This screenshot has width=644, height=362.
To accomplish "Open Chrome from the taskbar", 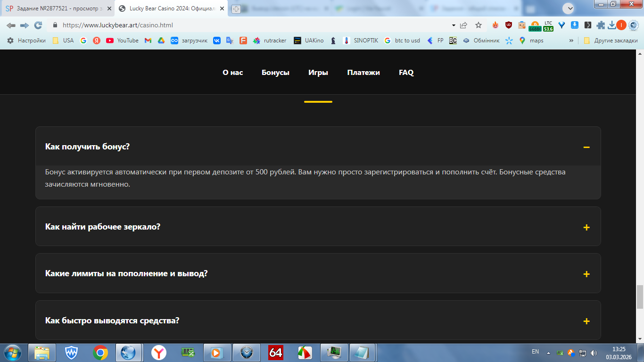I will coord(100,353).
